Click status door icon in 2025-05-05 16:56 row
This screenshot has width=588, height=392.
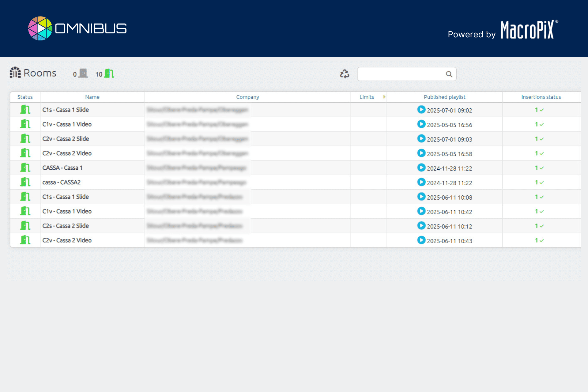point(25,124)
